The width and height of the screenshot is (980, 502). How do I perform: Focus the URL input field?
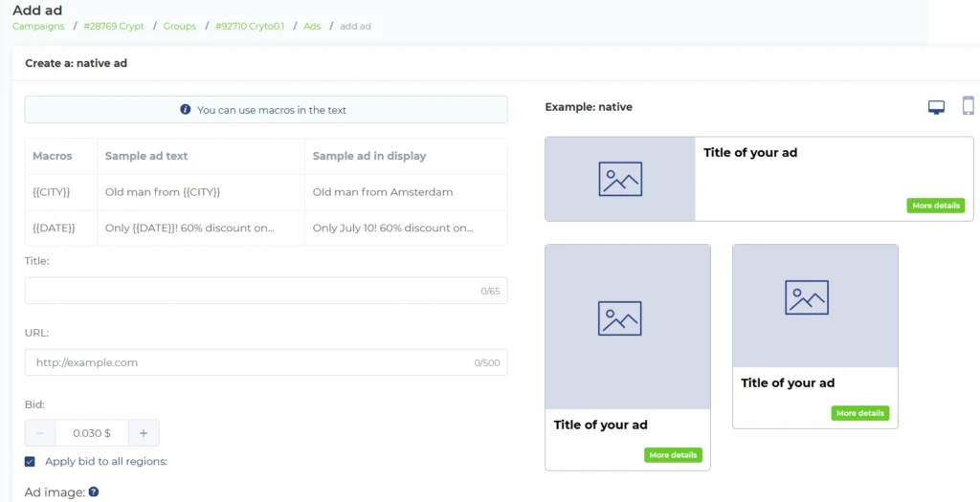click(266, 362)
